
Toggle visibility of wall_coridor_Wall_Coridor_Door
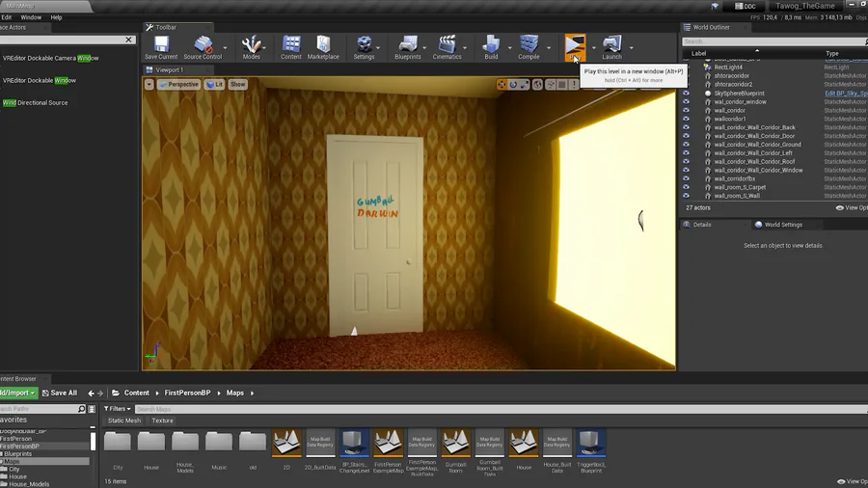[x=686, y=136]
